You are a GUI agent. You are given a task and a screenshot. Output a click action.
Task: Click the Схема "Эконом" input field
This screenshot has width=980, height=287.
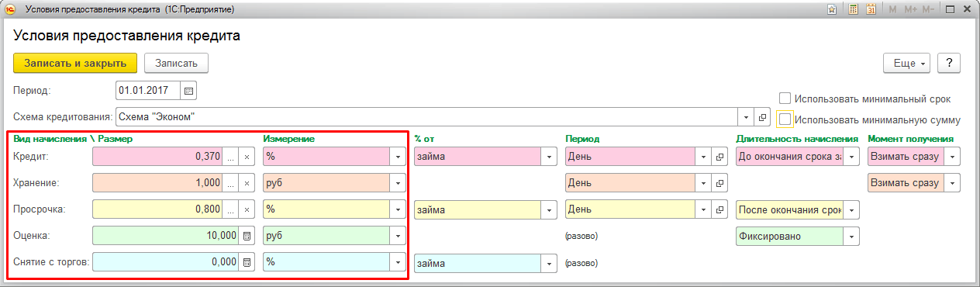pos(426,117)
